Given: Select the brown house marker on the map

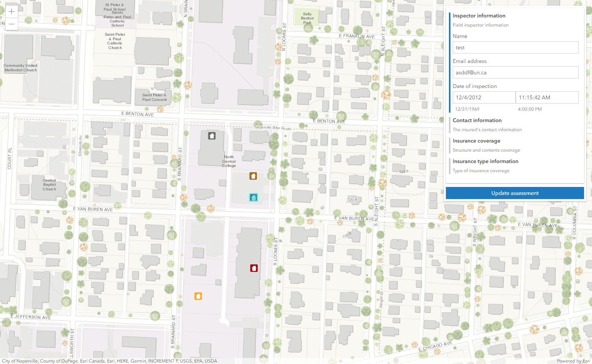Looking at the screenshot, I should (x=253, y=176).
